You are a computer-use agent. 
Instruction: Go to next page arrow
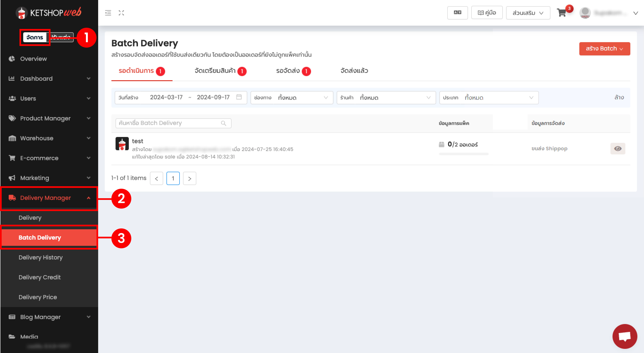point(189,178)
